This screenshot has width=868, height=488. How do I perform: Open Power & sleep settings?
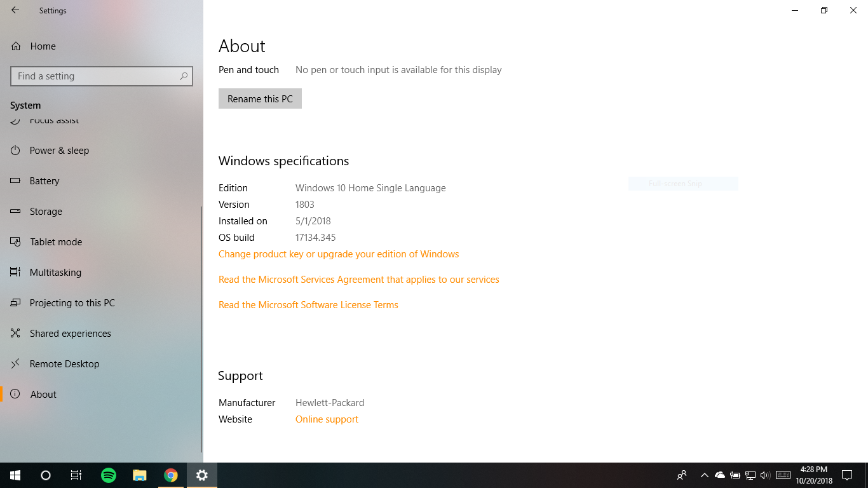click(x=102, y=151)
